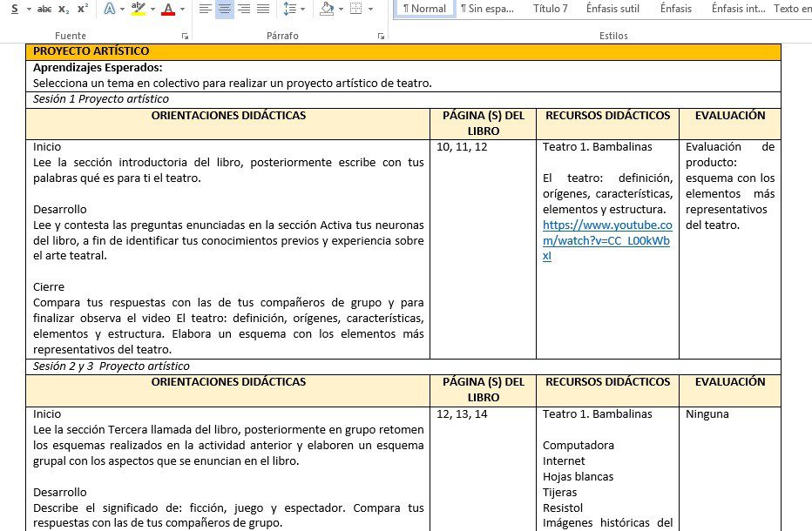Open the borders dropdown arrow
Viewport: 812px width, 531px height.
370,9
